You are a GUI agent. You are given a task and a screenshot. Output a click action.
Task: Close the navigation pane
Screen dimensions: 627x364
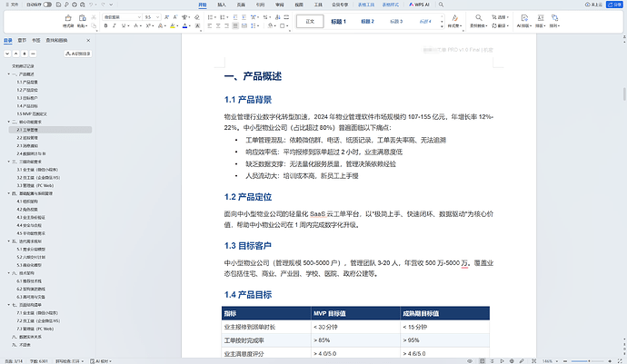coord(88,40)
